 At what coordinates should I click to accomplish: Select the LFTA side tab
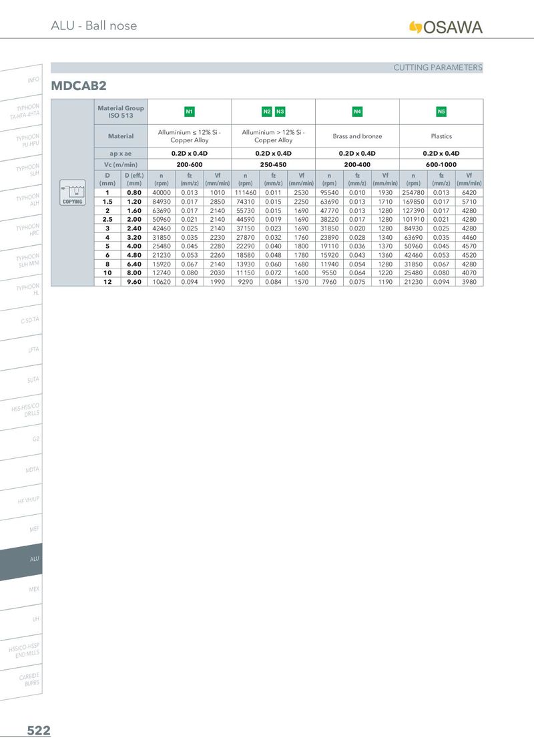pyautogui.click(x=33, y=350)
